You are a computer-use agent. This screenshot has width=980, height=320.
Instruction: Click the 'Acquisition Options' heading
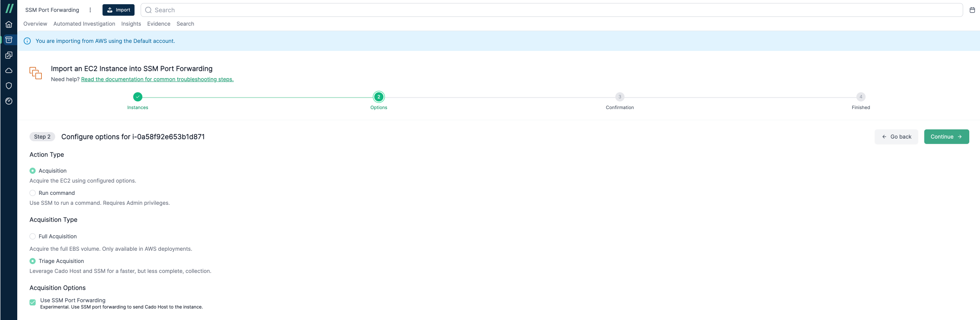point(57,288)
